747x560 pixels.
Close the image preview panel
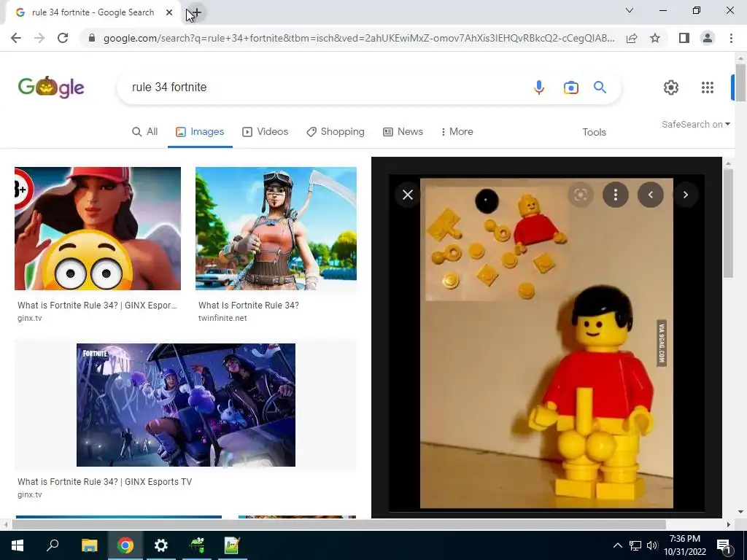[x=408, y=195]
